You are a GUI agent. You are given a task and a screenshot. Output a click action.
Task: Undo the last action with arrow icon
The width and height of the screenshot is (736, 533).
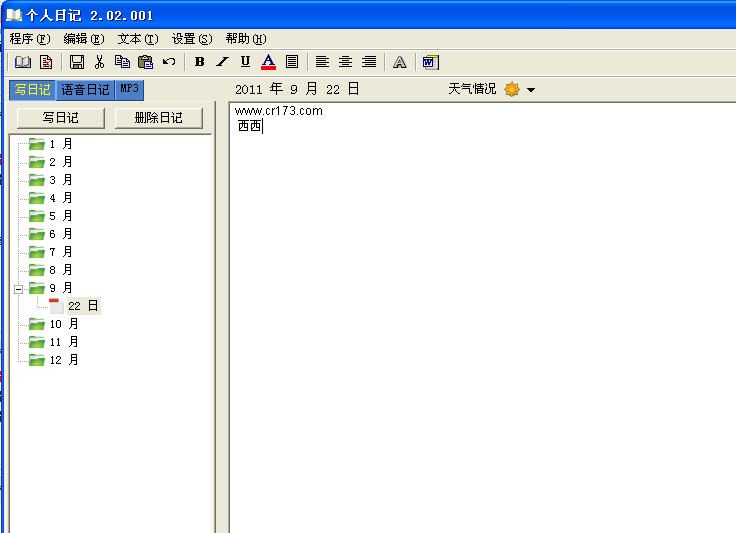click(169, 61)
